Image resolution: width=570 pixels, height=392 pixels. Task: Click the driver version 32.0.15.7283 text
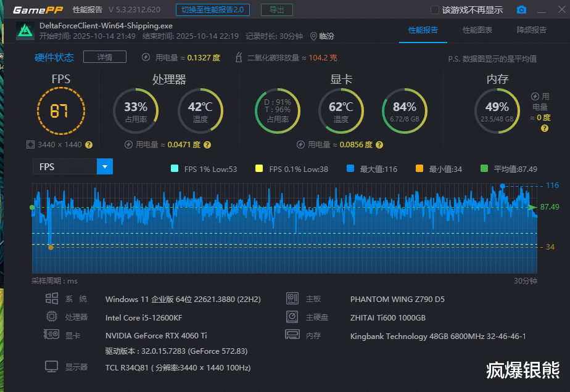tap(176, 351)
